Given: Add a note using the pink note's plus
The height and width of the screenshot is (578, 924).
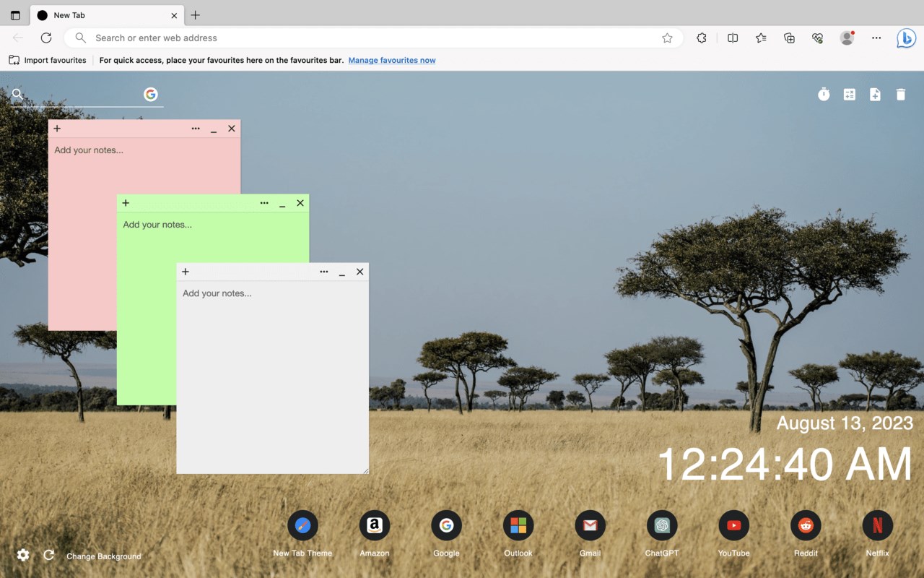Looking at the screenshot, I should coord(57,129).
